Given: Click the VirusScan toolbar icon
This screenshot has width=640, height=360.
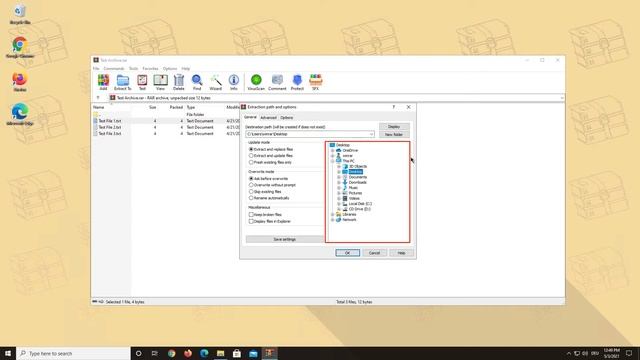Looking at the screenshot, I should pyautogui.click(x=256, y=82).
